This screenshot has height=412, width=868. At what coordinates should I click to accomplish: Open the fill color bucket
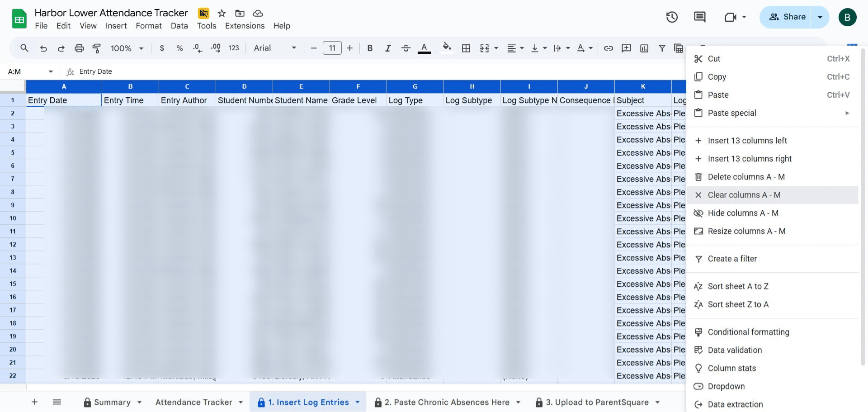[x=447, y=48]
